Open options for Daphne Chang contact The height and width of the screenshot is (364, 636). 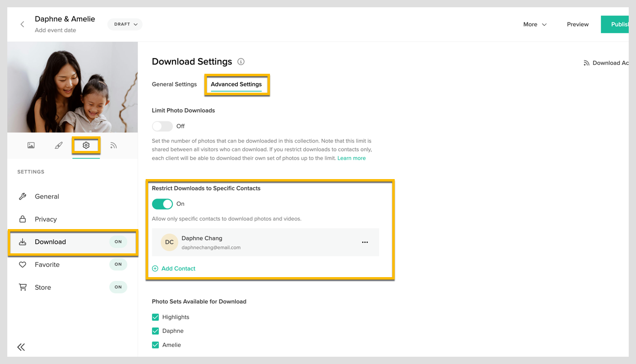[x=365, y=242]
